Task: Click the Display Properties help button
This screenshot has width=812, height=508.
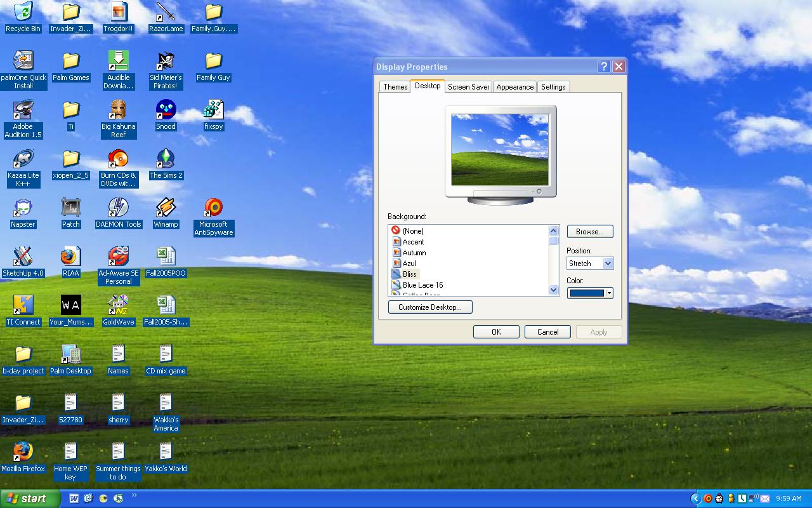Action: tap(605, 67)
